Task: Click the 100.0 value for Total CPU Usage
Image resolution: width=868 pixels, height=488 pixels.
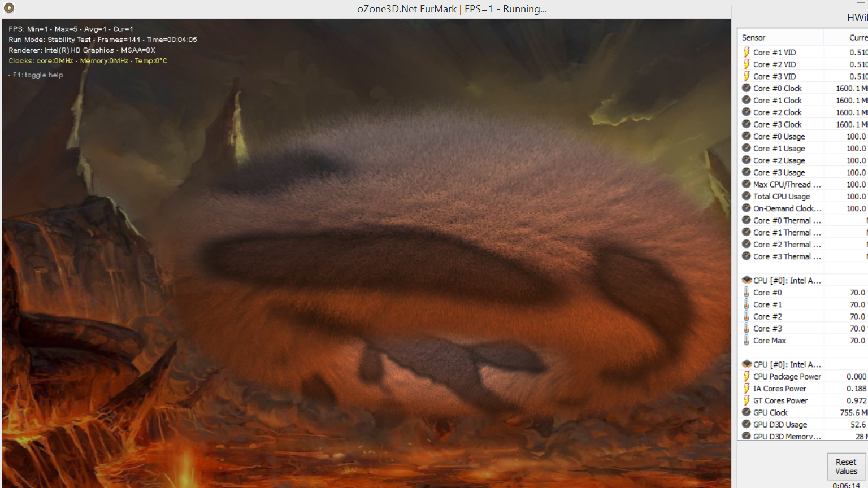Action: [x=856, y=196]
